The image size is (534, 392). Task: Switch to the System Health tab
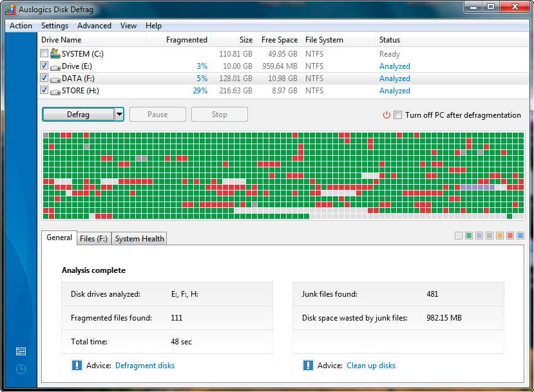(x=140, y=239)
